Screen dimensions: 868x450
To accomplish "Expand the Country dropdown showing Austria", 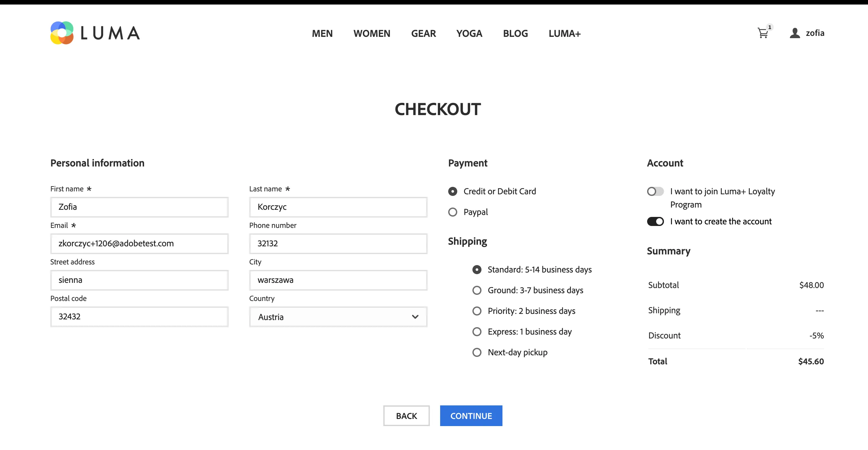I will click(338, 317).
